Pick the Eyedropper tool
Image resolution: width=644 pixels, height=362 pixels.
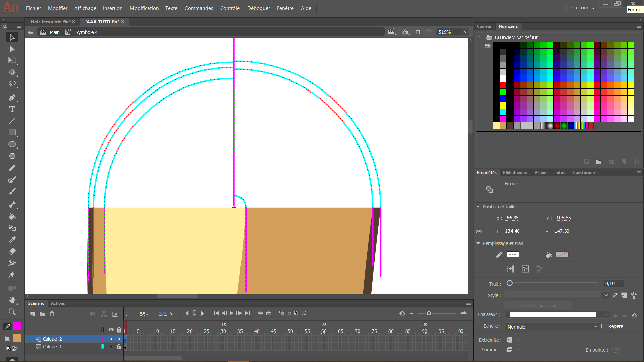[x=12, y=240]
